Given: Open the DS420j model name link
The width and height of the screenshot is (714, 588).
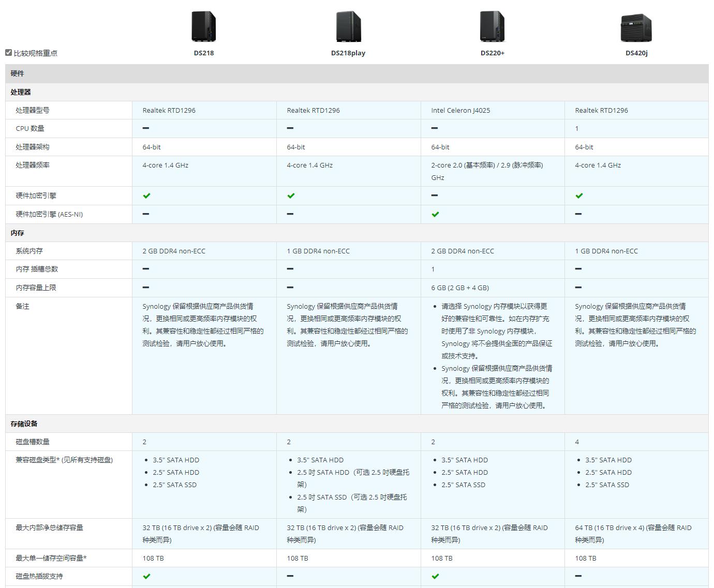Looking at the screenshot, I should coord(636,53).
